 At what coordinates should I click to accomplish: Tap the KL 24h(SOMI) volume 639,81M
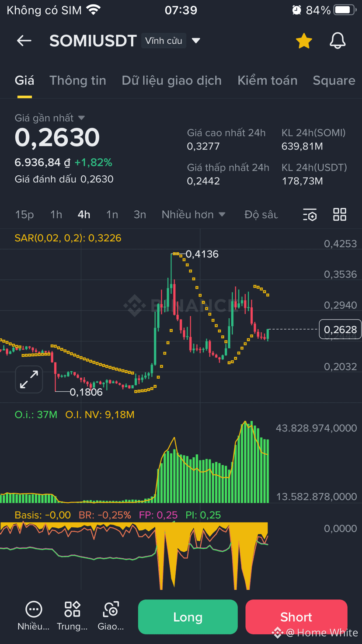click(x=303, y=146)
